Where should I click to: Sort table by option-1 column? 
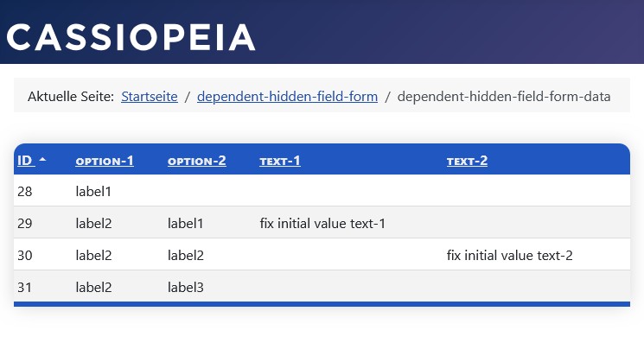click(x=105, y=161)
